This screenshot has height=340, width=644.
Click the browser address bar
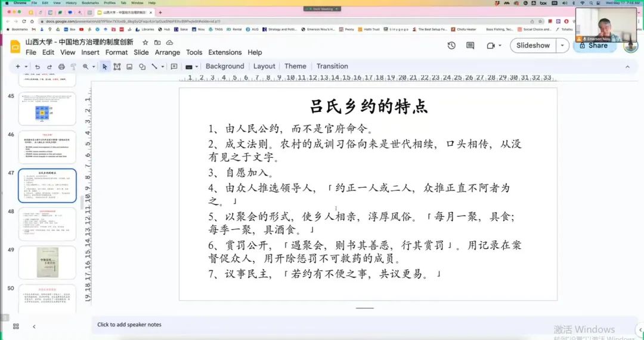click(x=283, y=21)
